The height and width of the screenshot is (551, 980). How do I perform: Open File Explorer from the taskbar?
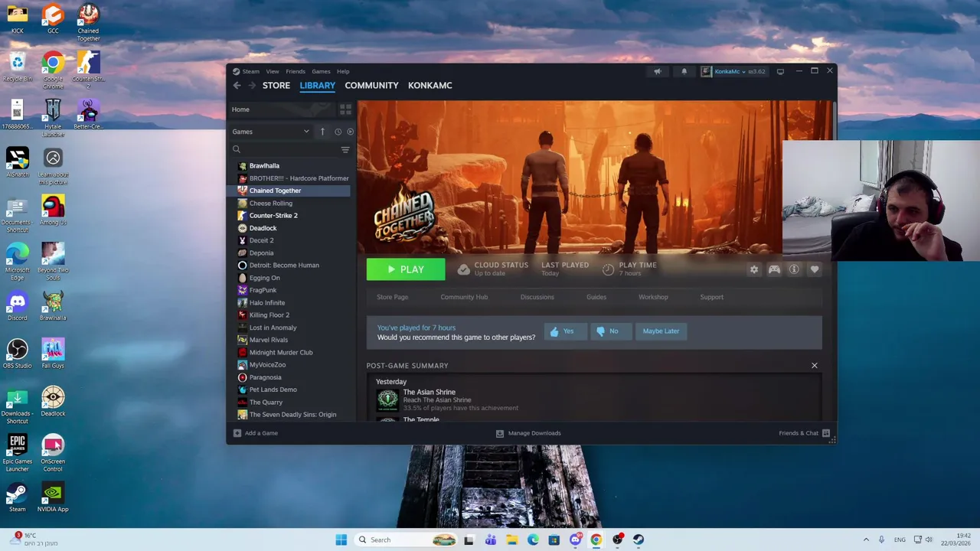pos(511,540)
